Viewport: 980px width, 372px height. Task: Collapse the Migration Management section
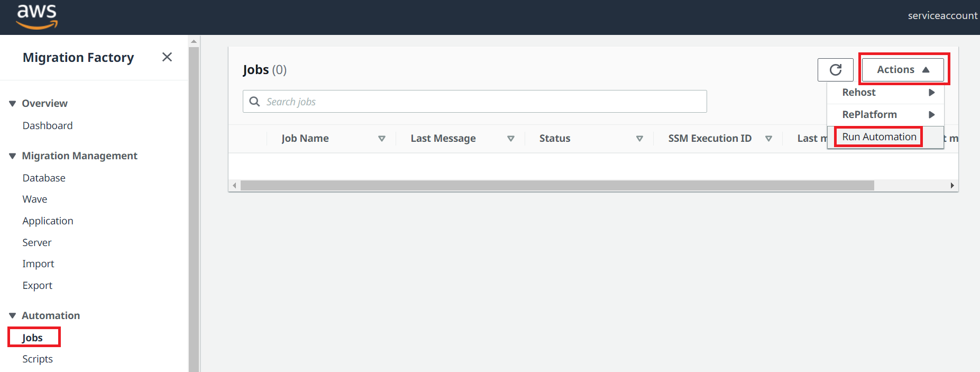(x=13, y=156)
